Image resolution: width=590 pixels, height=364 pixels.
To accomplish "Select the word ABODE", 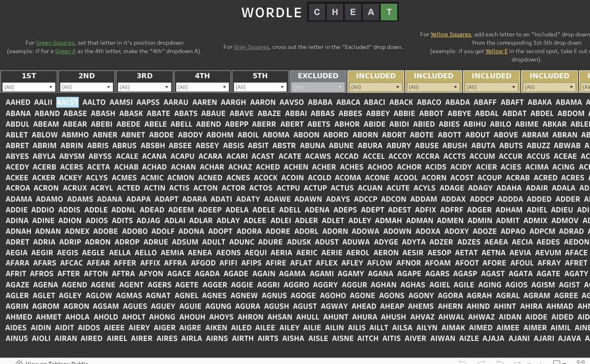I will point(162,135).
